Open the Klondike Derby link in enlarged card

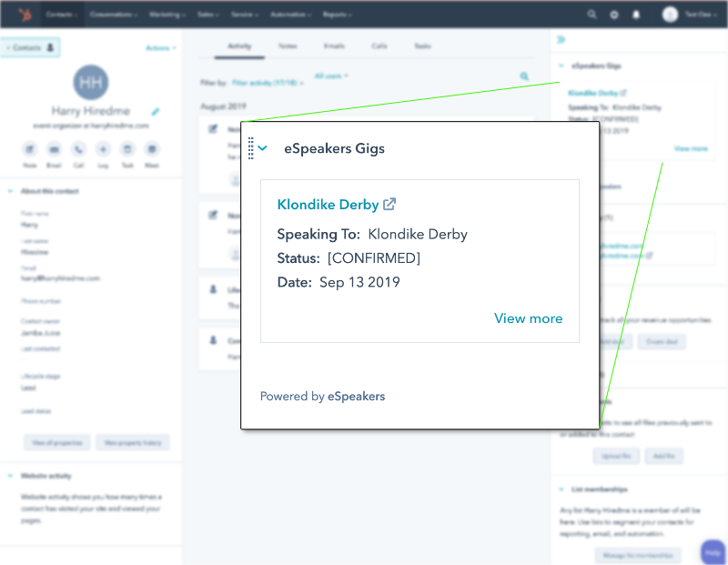tap(328, 205)
